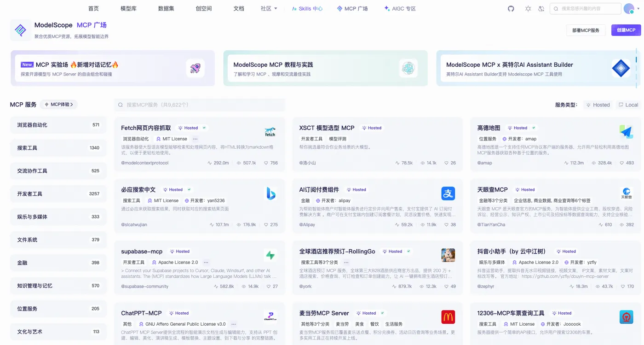Click the Alipay logo on AI订阅付费组件 card

(448, 193)
